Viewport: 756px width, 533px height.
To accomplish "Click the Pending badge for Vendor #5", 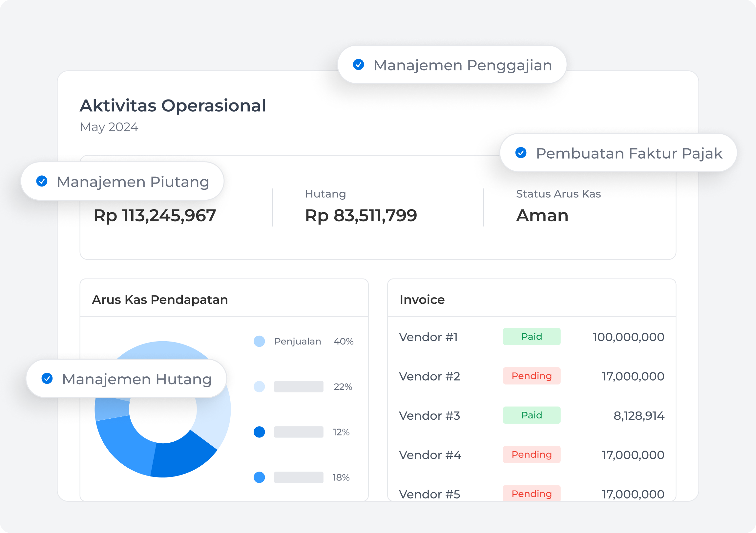I will (x=532, y=494).
